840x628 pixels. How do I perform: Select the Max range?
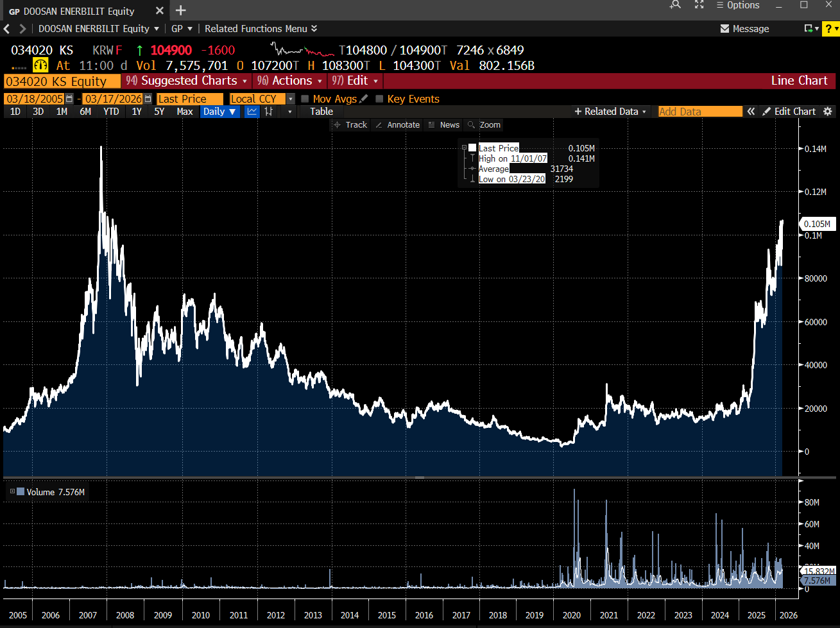point(185,112)
